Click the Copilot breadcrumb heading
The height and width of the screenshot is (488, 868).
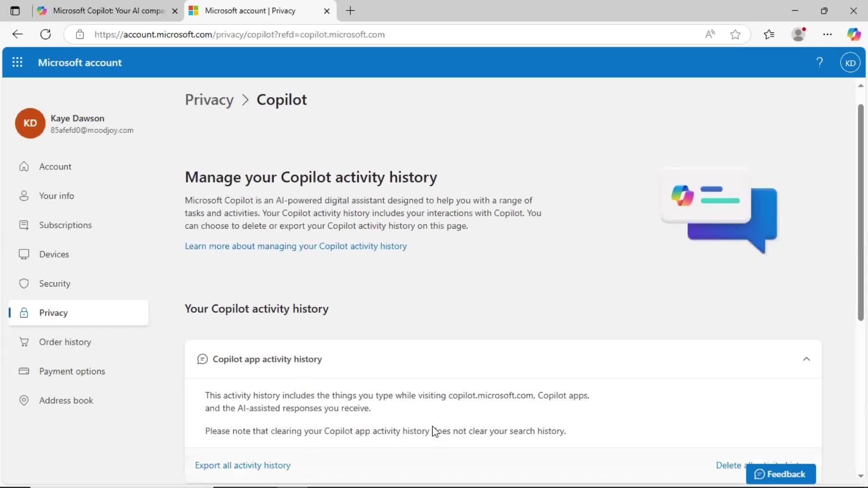[282, 99]
